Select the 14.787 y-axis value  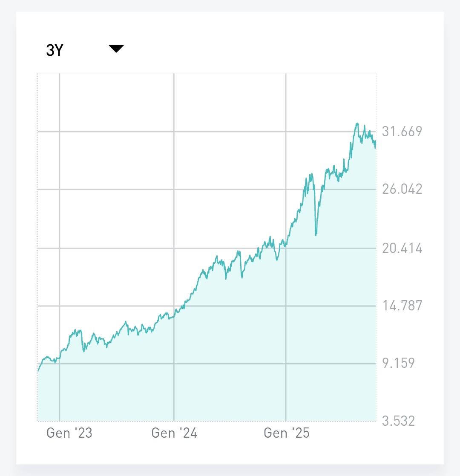tap(402, 305)
